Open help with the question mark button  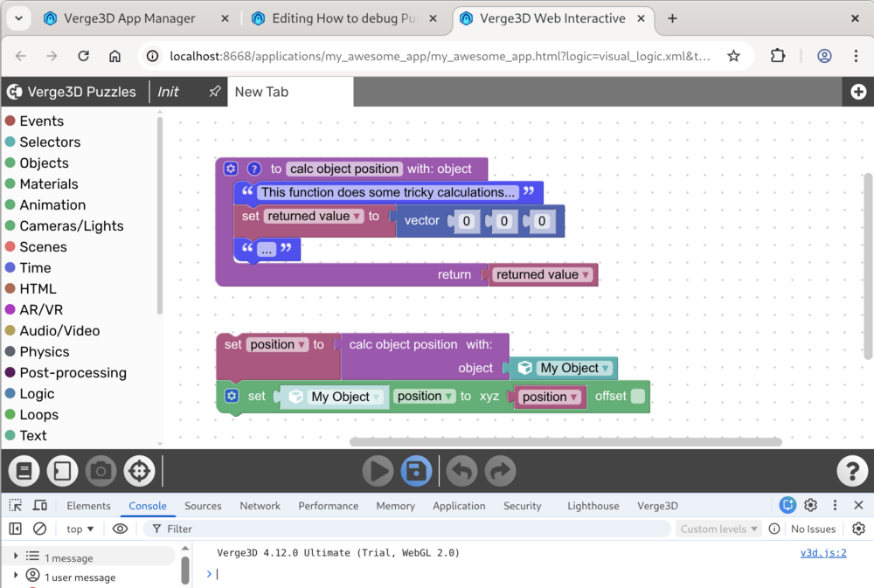click(x=852, y=471)
